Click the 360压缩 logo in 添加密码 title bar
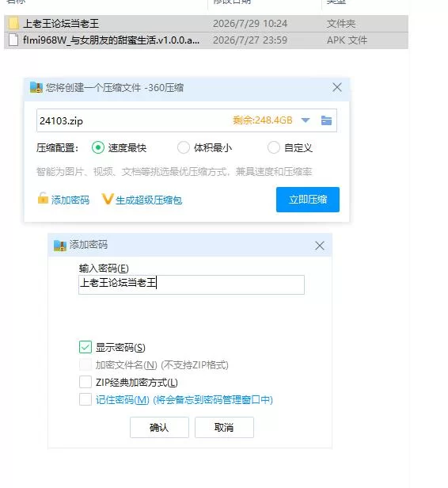 click(60, 246)
